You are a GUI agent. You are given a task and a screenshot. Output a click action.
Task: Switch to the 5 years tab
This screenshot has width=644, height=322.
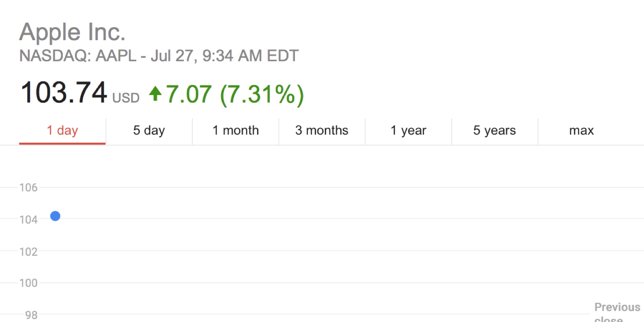[x=495, y=131]
